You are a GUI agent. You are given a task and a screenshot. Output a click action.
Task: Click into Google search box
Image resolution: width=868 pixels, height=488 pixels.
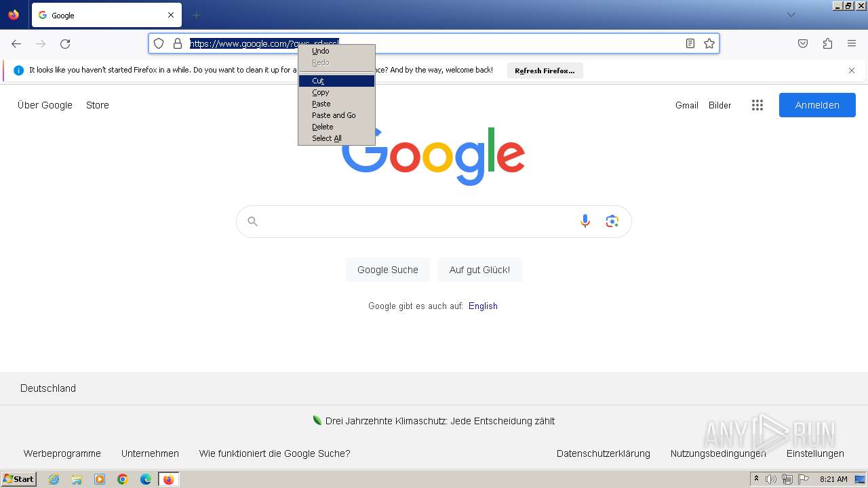pyautogui.click(x=434, y=222)
